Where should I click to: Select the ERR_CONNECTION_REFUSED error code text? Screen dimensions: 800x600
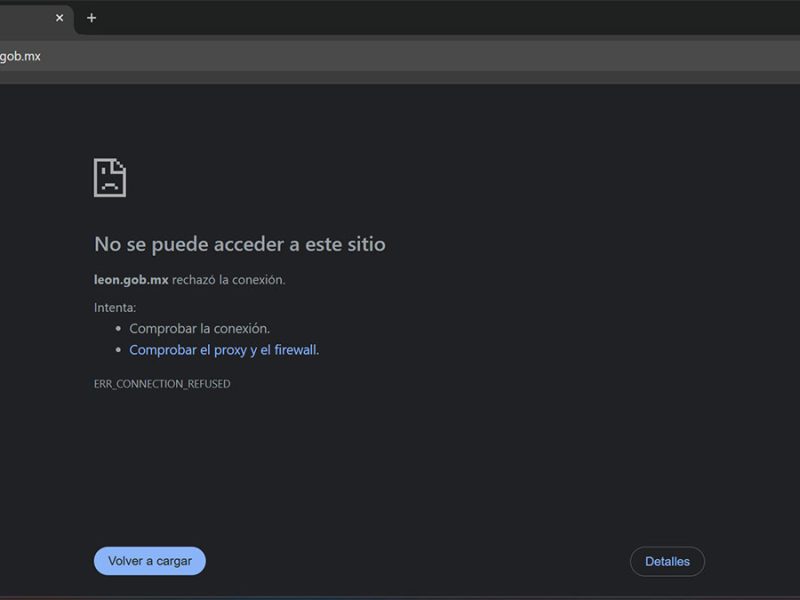tap(162, 384)
